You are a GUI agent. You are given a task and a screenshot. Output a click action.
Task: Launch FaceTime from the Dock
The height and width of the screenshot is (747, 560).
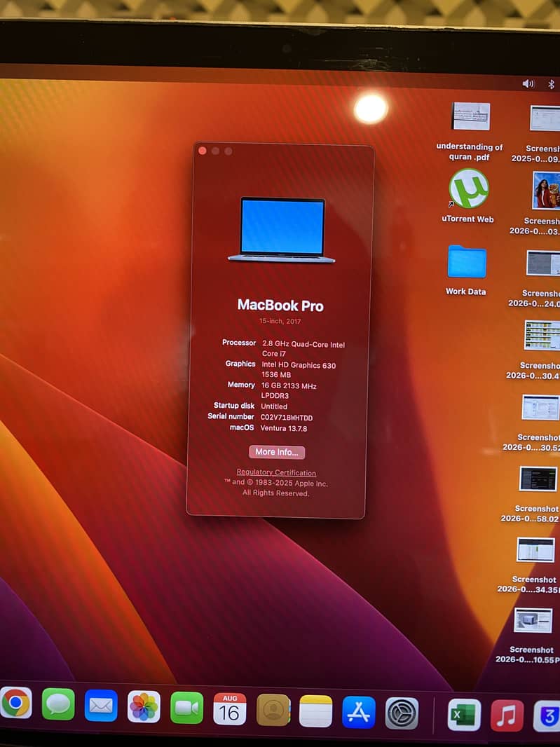click(187, 708)
